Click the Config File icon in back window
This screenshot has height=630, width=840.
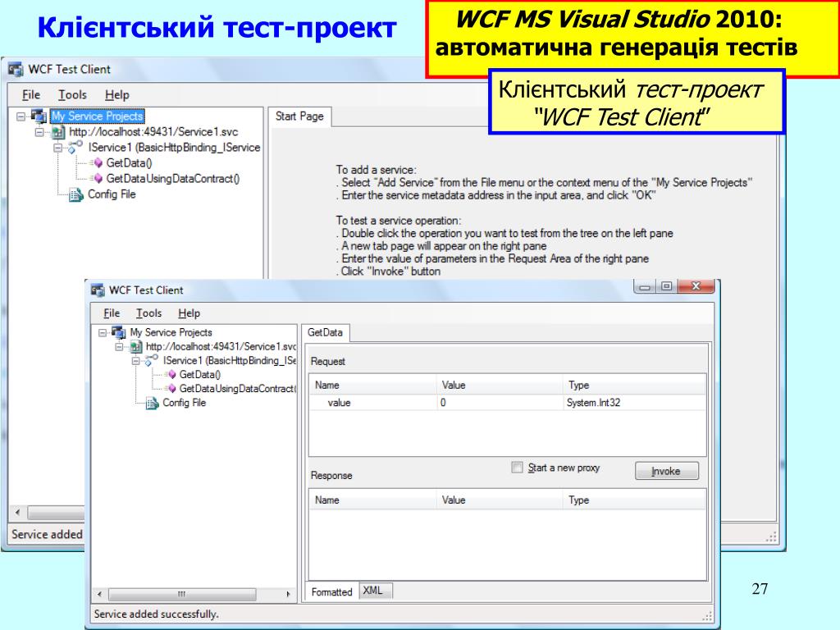click(x=76, y=194)
